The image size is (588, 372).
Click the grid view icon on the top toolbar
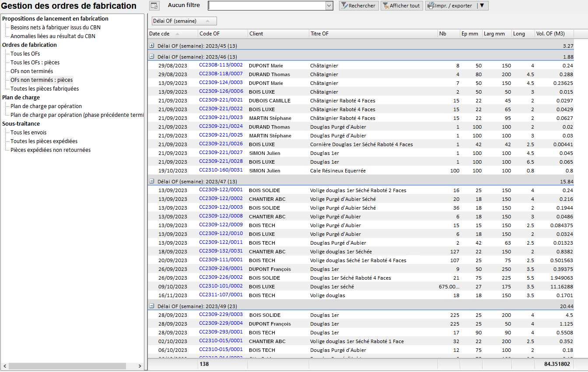tap(154, 6)
